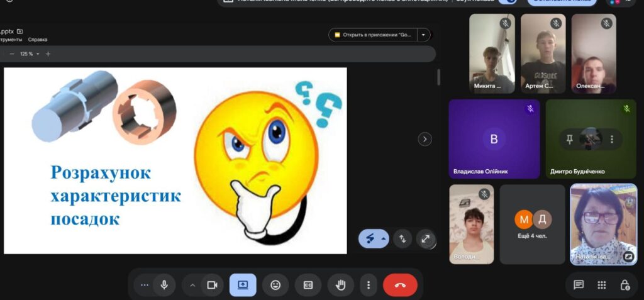Select Олександр's video tile
Viewport: 644px width, 300px height.
click(594, 53)
